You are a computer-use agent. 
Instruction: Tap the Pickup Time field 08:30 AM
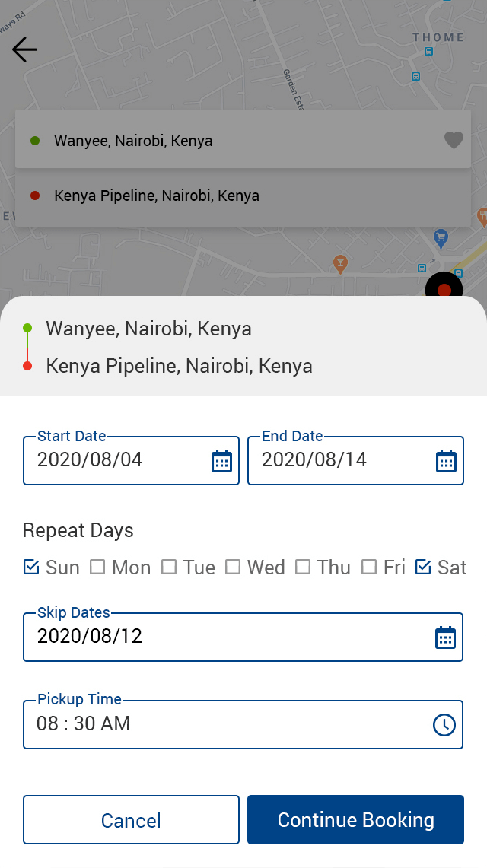(221, 724)
